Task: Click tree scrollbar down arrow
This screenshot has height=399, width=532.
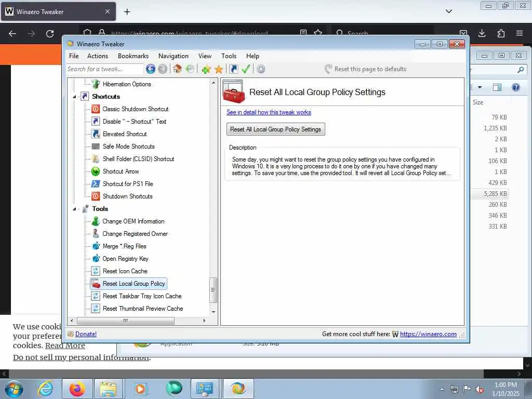Action: [214, 312]
